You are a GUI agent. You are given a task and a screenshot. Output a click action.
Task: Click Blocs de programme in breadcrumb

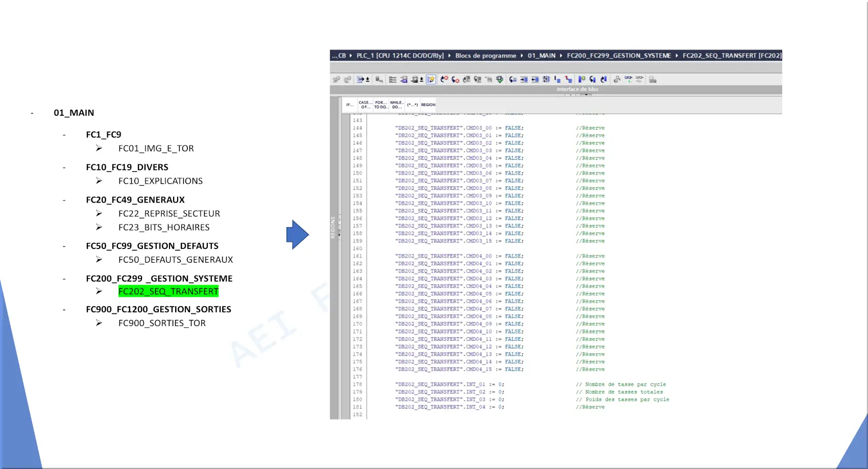pyautogui.click(x=486, y=56)
